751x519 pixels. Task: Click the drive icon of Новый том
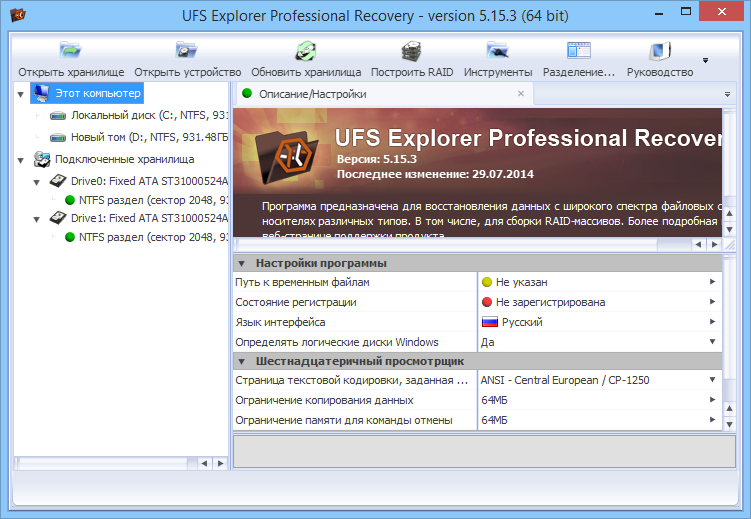(x=58, y=138)
